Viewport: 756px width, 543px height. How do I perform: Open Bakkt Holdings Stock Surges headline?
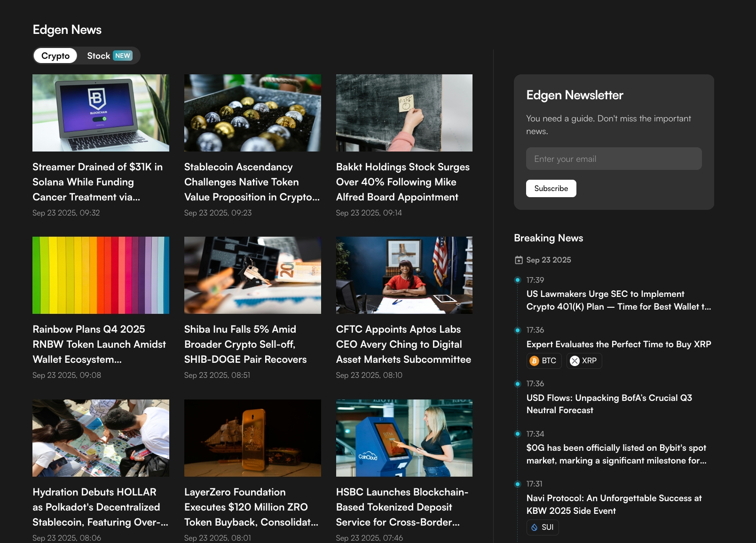[402, 182]
